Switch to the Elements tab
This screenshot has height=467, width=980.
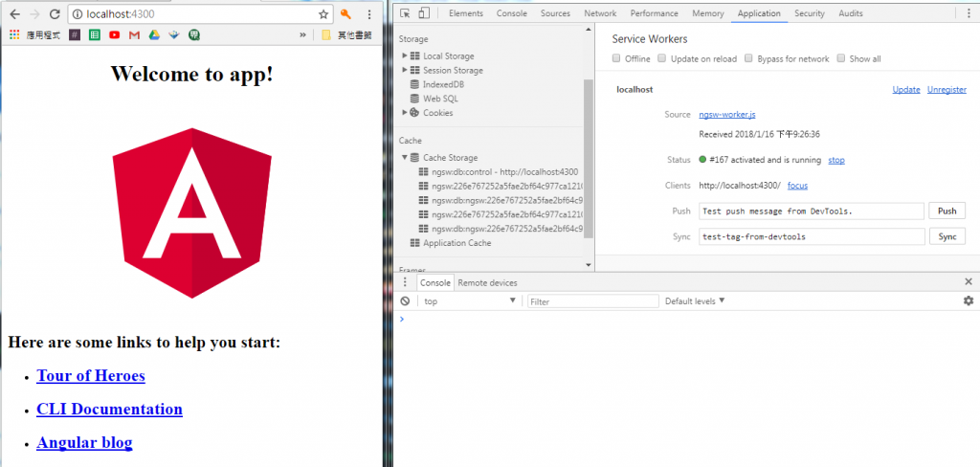pyautogui.click(x=466, y=13)
